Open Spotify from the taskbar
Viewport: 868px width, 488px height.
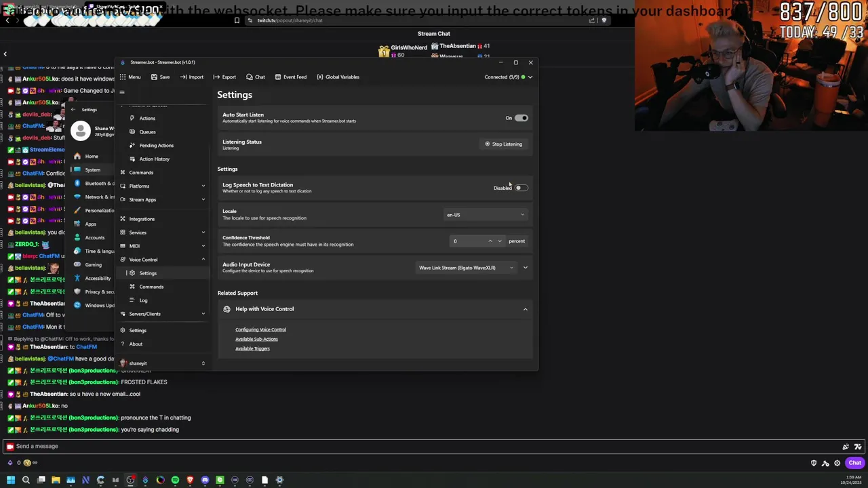[x=175, y=480]
